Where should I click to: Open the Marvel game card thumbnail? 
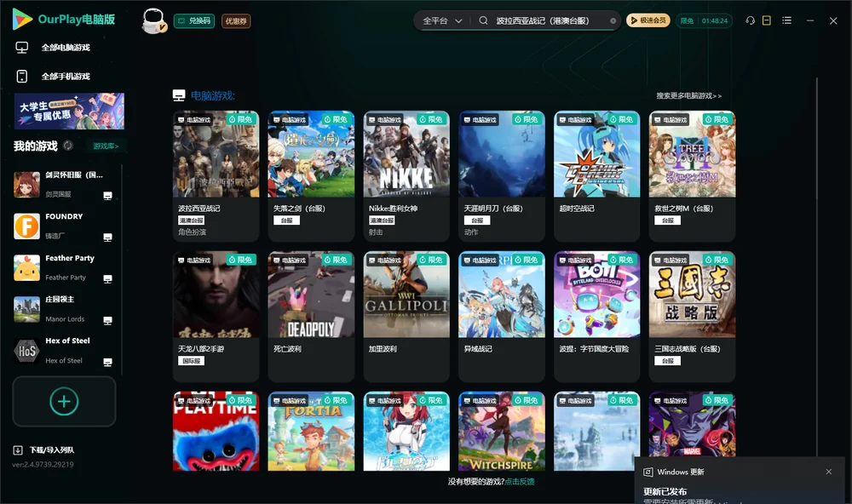click(x=692, y=425)
